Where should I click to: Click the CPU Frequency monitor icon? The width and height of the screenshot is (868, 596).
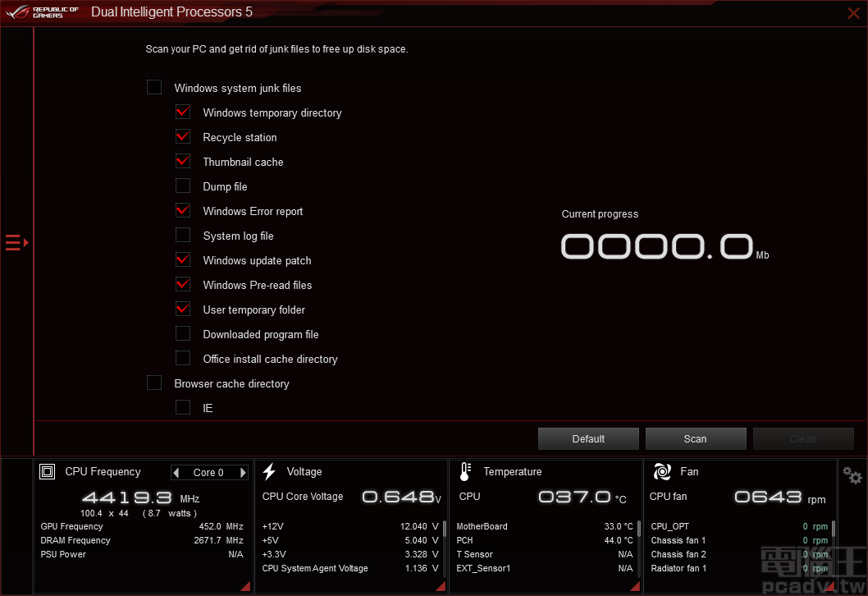pos(48,471)
